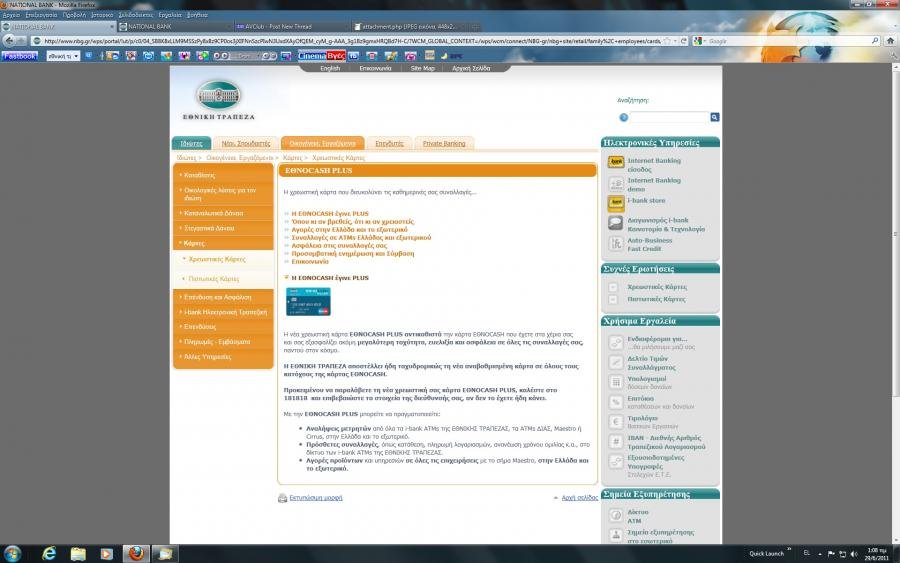Open the Ιστορικό menu in Firefox
This screenshot has height=563, width=900.
[102, 15]
